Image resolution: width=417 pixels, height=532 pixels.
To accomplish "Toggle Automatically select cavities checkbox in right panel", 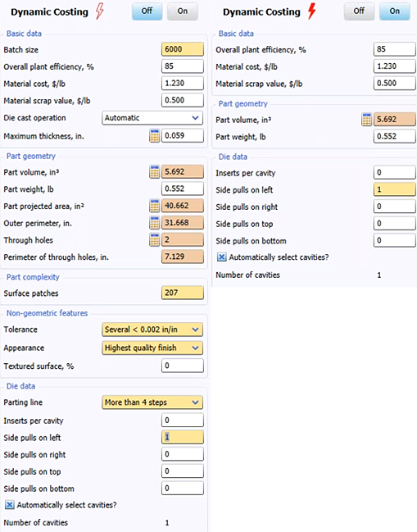I will [221, 257].
